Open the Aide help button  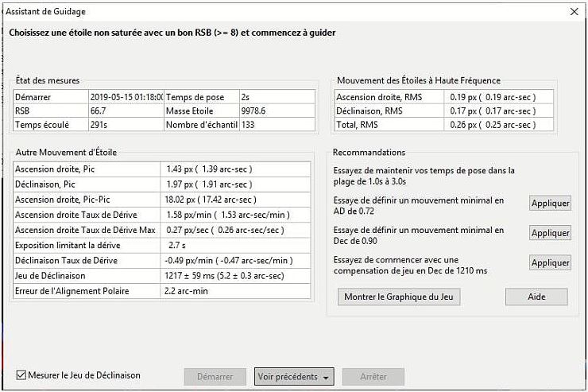tap(536, 297)
